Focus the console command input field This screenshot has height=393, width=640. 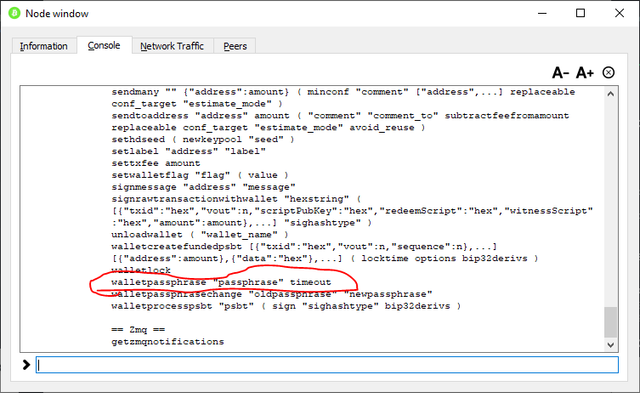click(x=327, y=364)
